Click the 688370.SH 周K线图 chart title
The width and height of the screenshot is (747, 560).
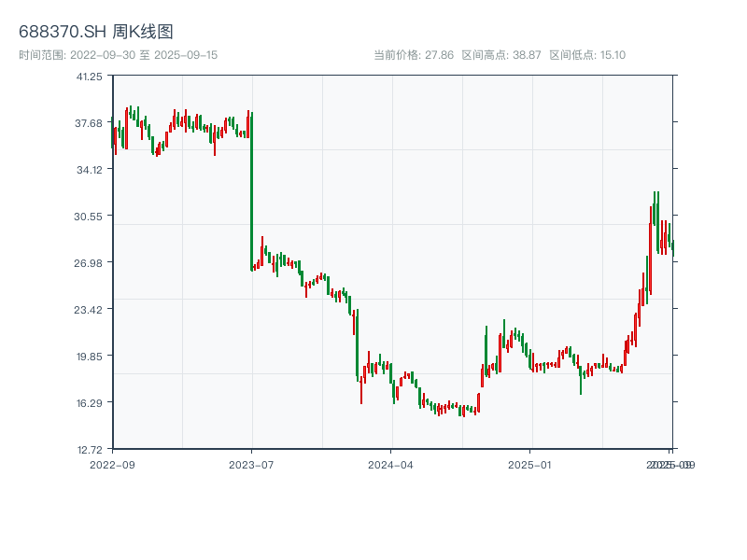click(96, 33)
